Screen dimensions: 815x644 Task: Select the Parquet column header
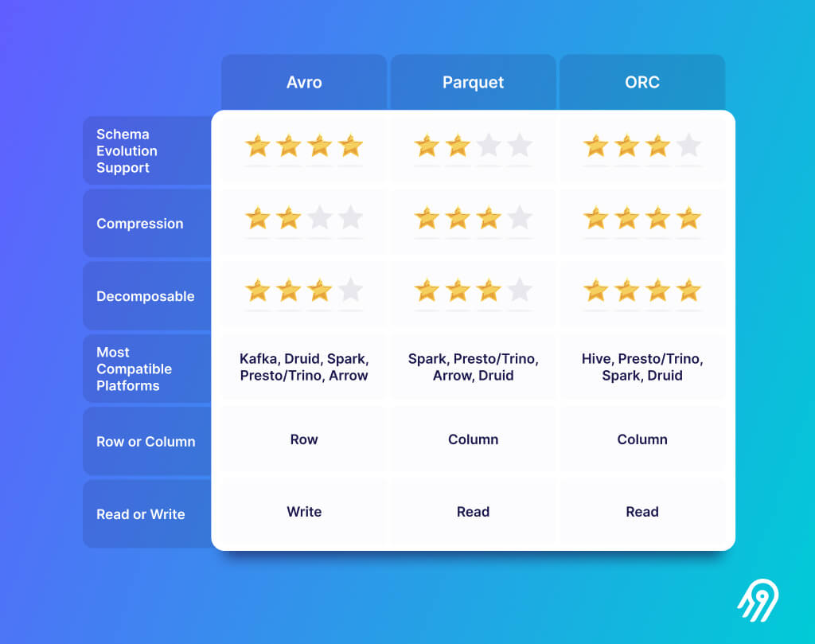[x=473, y=82]
